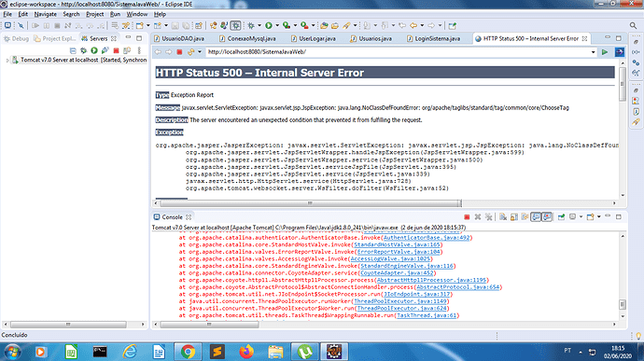Click the Skip All Breakpoints icon
Screen dimensions: 644x361
point(21,25)
